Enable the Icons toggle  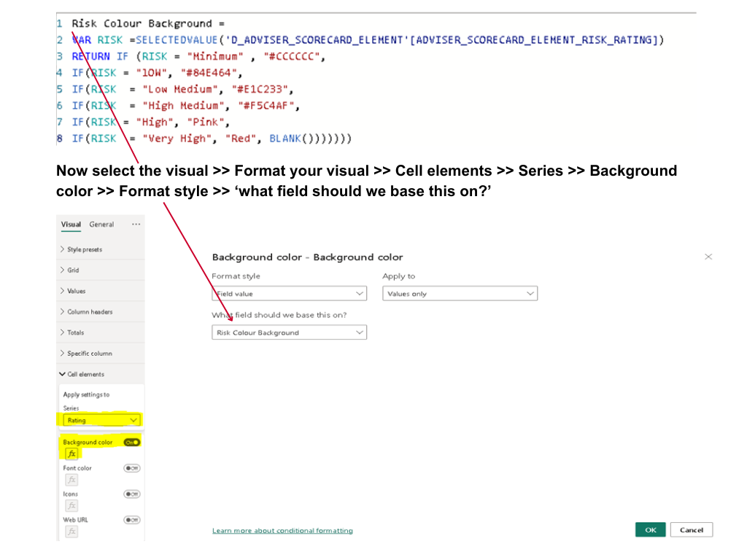click(x=132, y=494)
